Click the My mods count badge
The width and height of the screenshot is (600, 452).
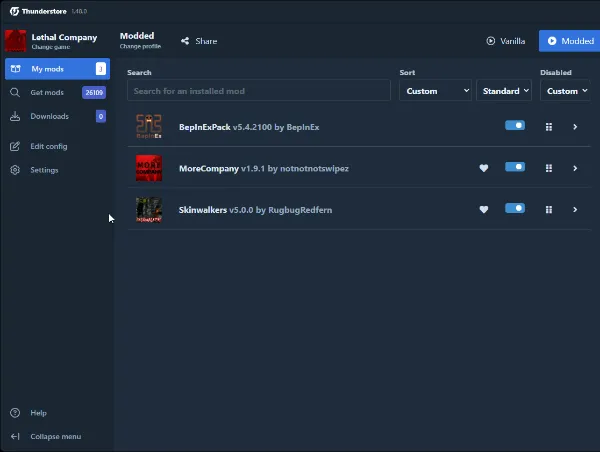pyautogui.click(x=101, y=69)
